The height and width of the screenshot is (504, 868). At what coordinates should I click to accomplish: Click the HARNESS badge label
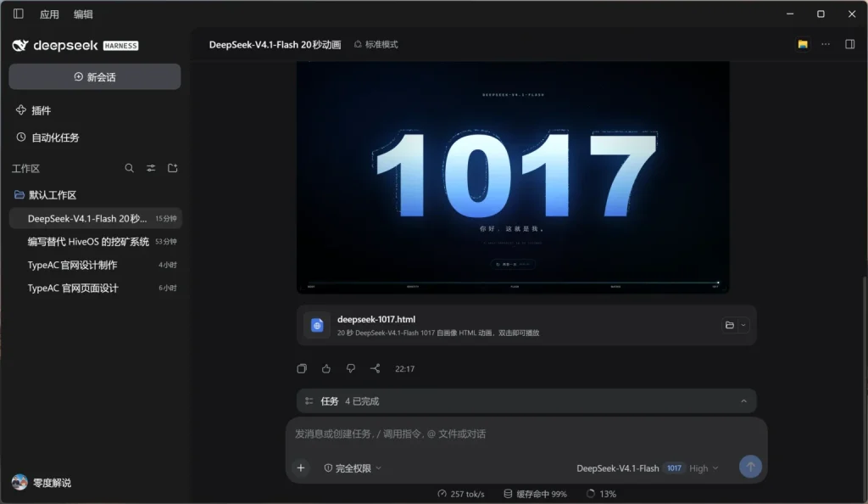point(120,46)
